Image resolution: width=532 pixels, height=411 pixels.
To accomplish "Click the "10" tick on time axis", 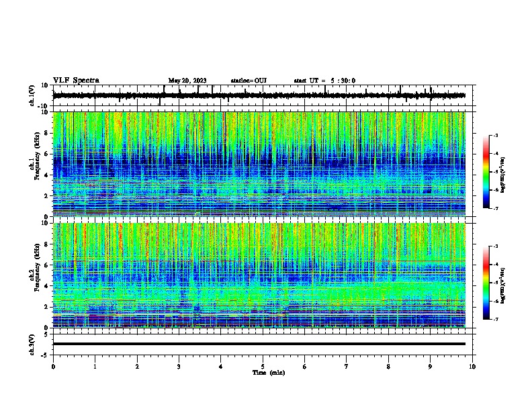I will coord(472,367).
